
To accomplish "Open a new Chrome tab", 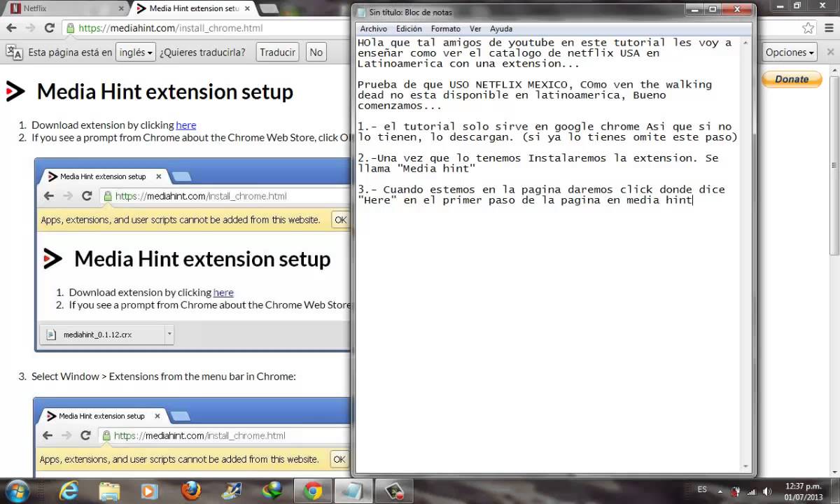I will point(270,8).
